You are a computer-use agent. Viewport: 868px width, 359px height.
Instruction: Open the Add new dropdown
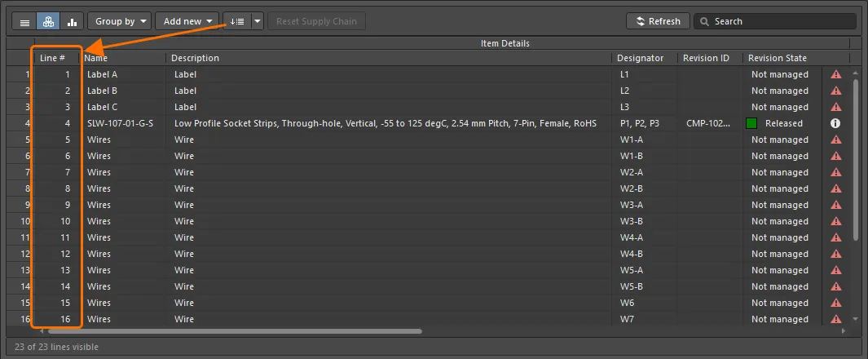[x=187, y=21]
